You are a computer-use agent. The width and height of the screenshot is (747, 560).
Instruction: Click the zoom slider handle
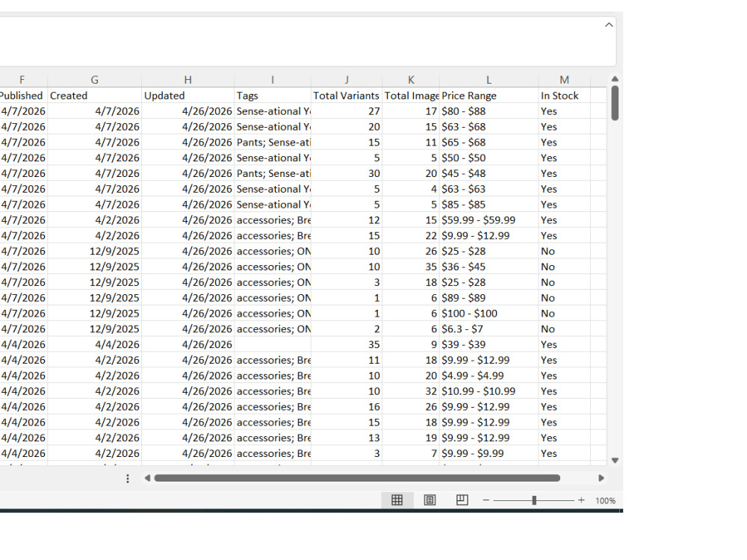pos(534,500)
